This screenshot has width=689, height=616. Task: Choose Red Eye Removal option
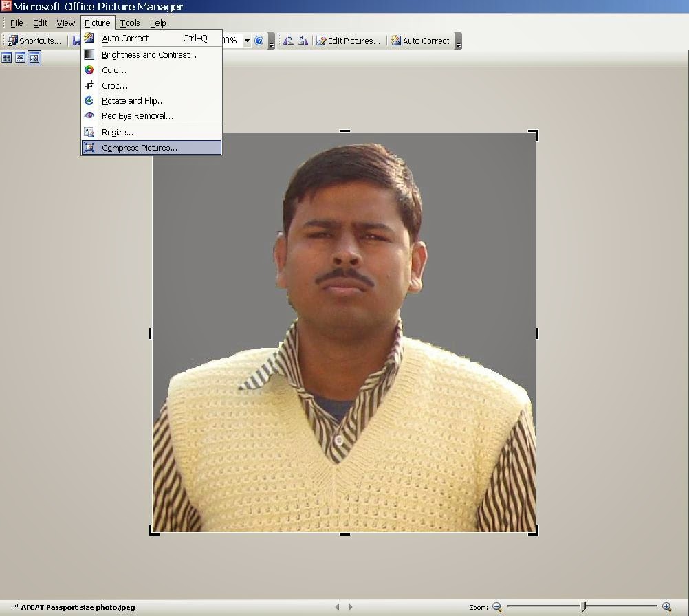point(151,116)
